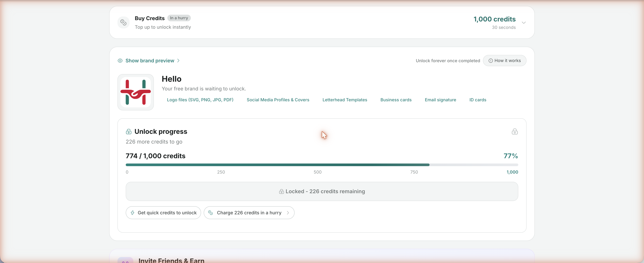Select Email signature

pos(440,100)
